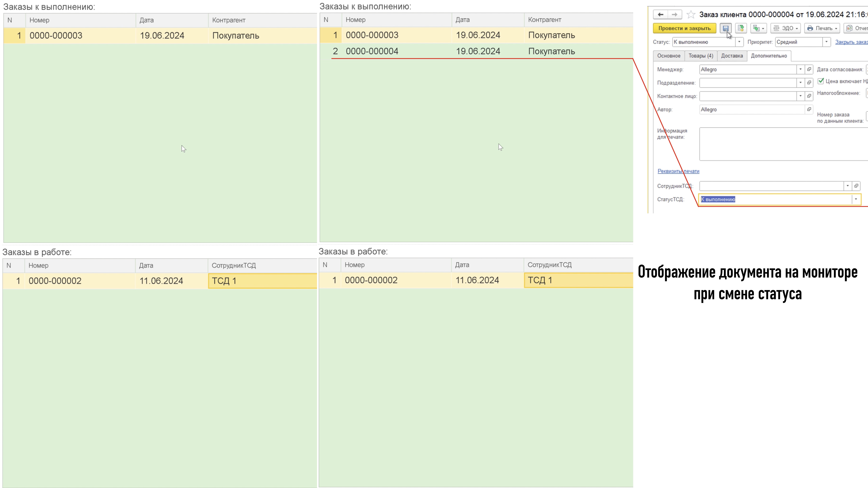Switch to the Основное tab
Viewport: 868px width, 488px height.
tap(668, 56)
